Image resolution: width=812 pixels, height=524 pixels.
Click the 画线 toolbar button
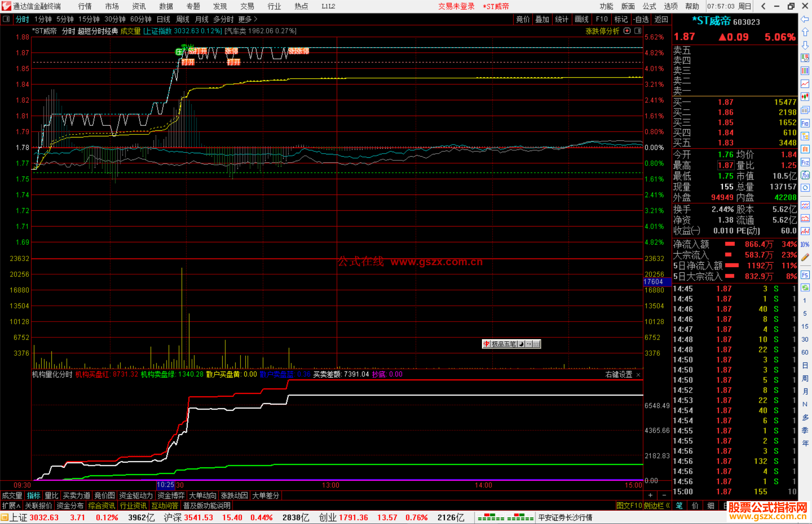(582, 19)
